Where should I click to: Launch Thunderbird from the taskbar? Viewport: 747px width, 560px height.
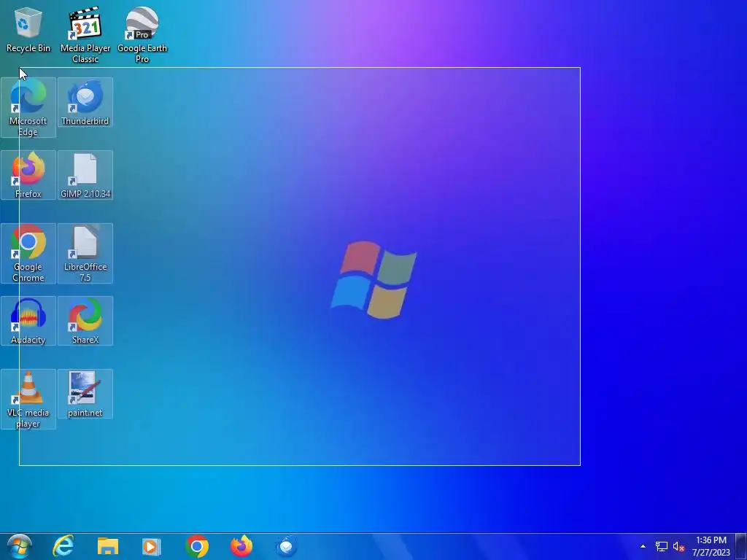pos(286,546)
